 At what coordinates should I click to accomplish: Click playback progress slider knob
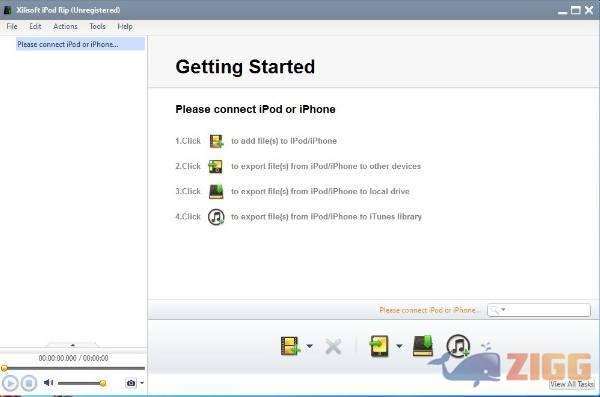pyautogui.click(x=4, y=368)
